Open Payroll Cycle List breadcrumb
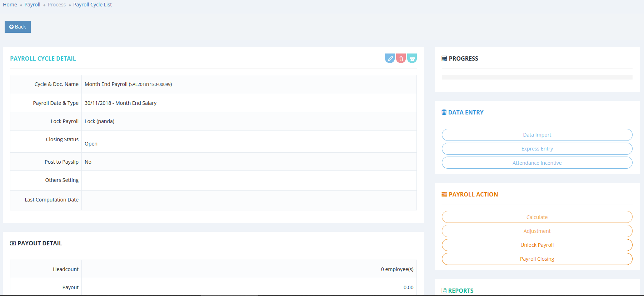 click(93, 5)
